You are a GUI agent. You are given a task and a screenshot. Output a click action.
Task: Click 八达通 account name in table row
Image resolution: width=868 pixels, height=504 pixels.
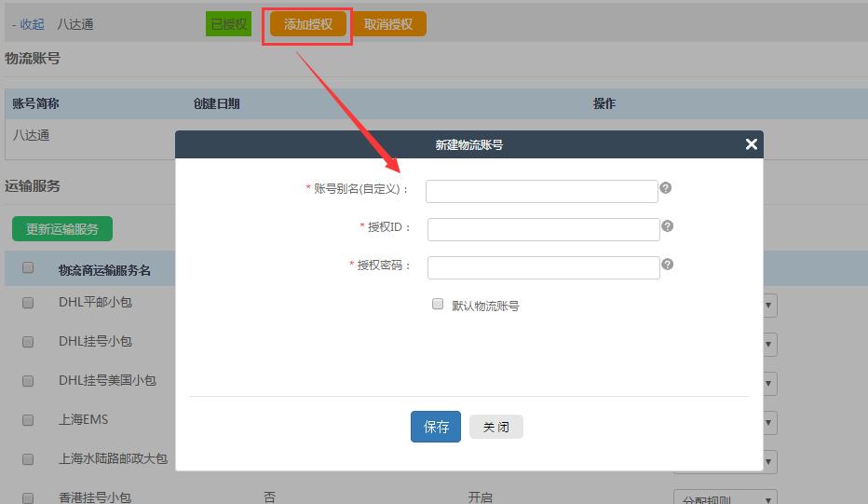(31, 135)
